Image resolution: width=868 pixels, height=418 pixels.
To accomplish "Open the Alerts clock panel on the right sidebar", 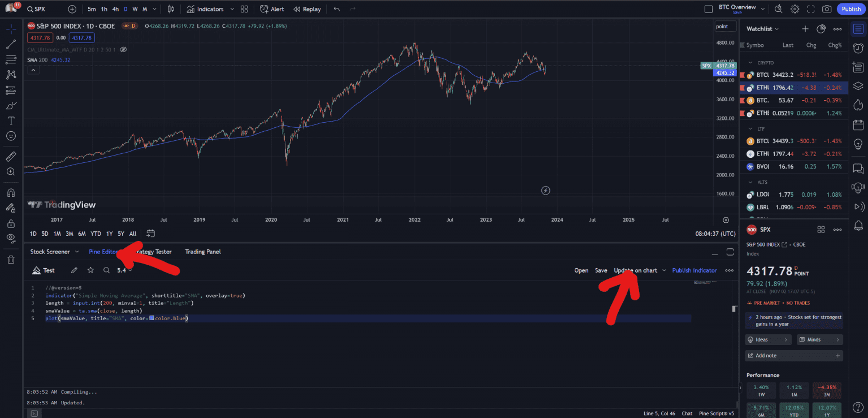I will pos(858,48).
